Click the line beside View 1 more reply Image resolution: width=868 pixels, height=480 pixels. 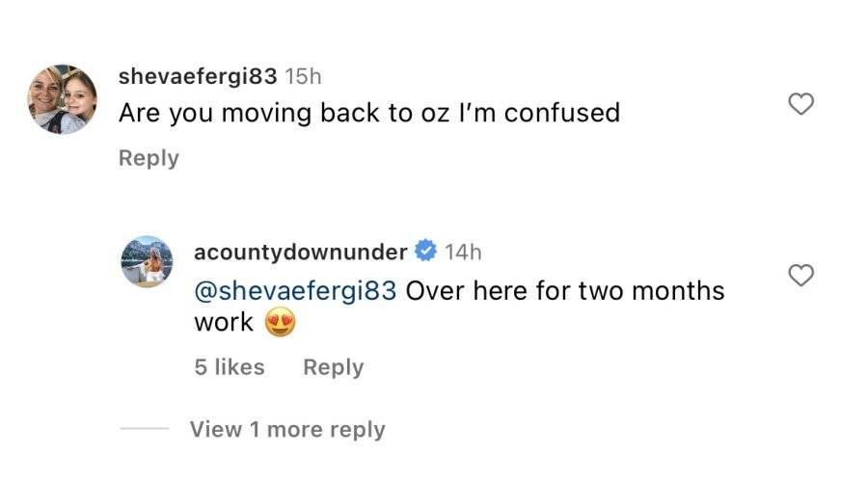coord(145,429)
